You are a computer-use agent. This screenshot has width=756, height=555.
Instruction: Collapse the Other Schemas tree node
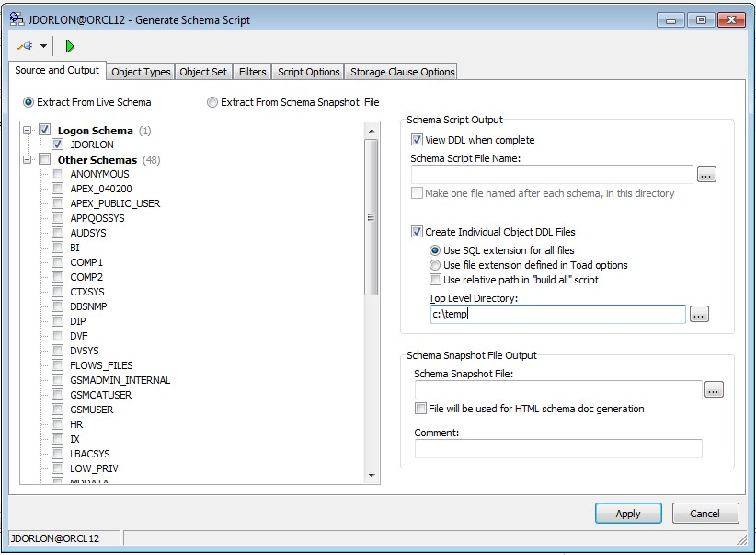28,160
